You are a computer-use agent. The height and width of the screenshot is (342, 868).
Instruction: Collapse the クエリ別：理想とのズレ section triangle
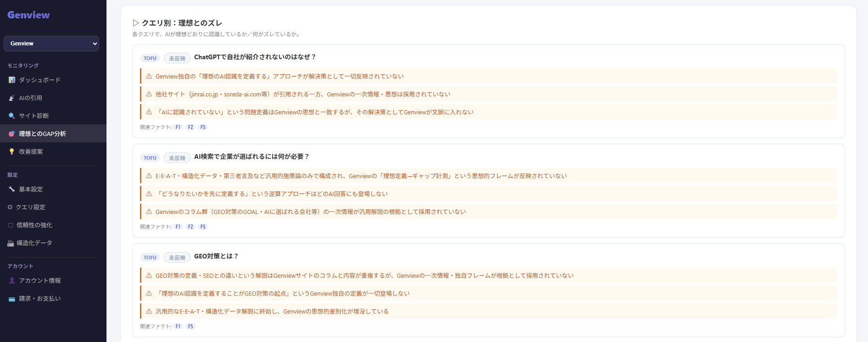(x=136, y=23)
